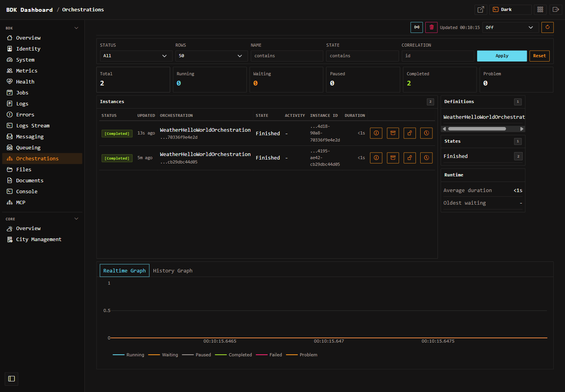Viewport: 565px width, 392px height.
Task: Click the live stream broadcast icon
Action: tap(417, 27)
